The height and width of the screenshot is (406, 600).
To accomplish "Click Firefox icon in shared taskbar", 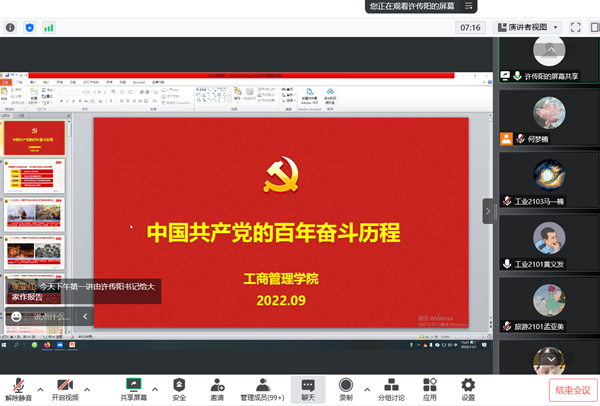I will pos(47,345).
